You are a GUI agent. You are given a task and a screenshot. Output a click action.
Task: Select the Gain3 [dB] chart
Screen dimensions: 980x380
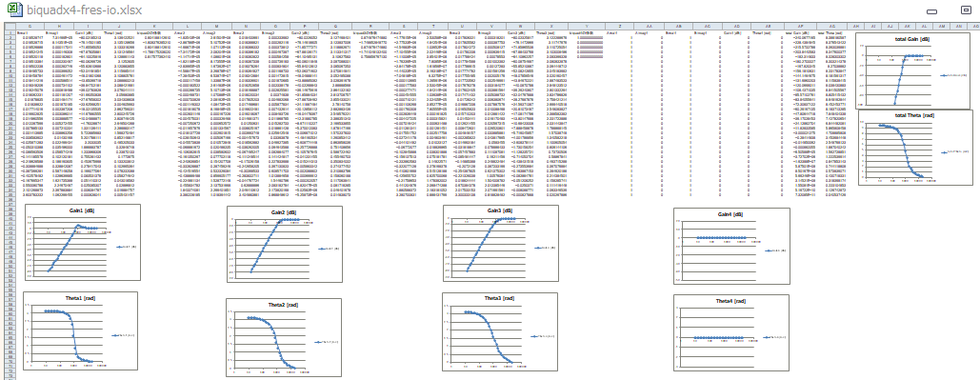501,244
